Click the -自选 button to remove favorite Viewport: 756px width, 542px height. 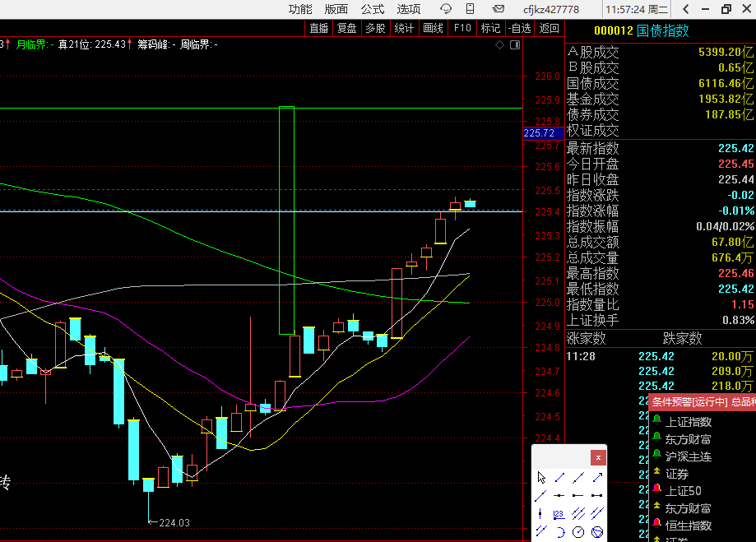tap(520, 29)
